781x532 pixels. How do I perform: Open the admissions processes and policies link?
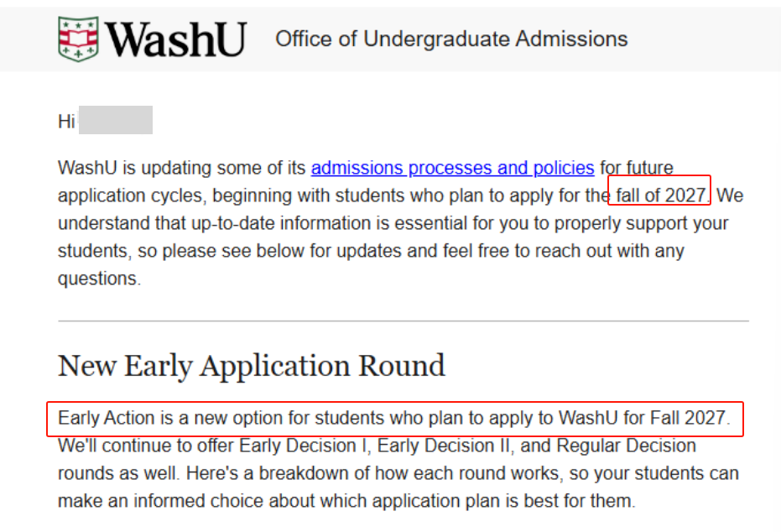point(452,168)
